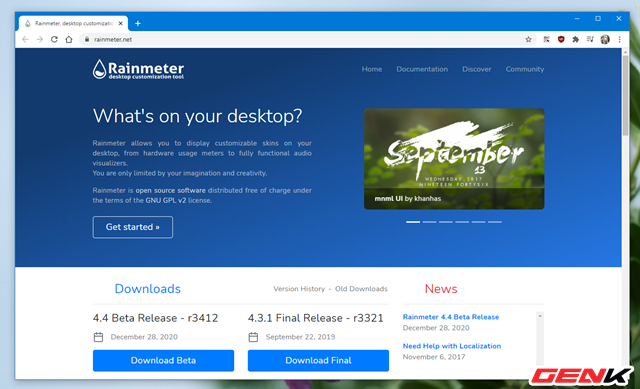Go back in browser history
The height and width of the screenshot is (389, 640).
click(x=25, y=40)
